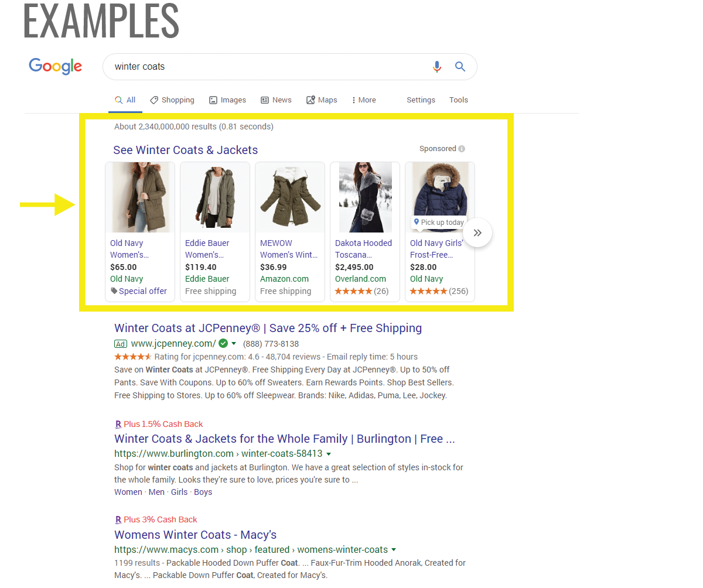Click the Special offer tag icon
703x588 pixels.
click(114, 291)
